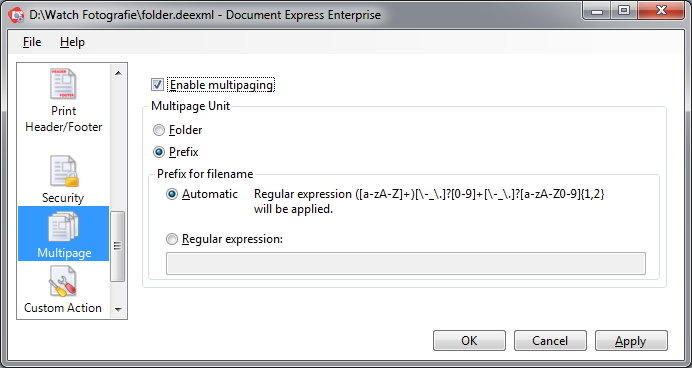
Task: Choose the Regular expression radio option
Action: point(172,239)
